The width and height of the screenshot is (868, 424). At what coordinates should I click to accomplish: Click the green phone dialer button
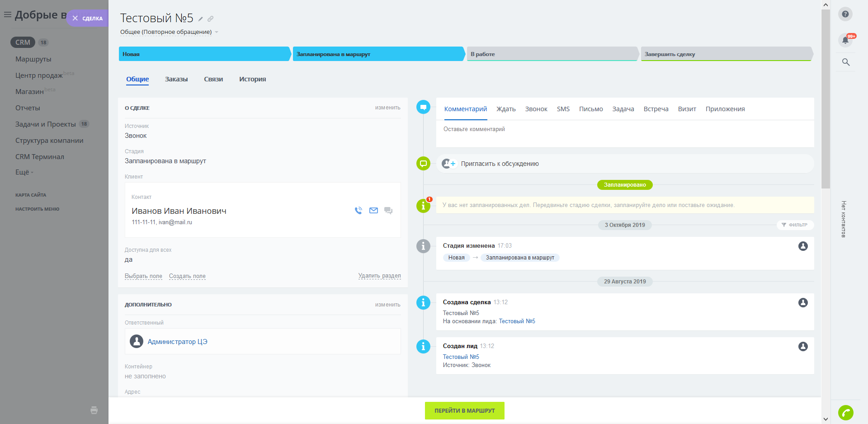[845, 412]
